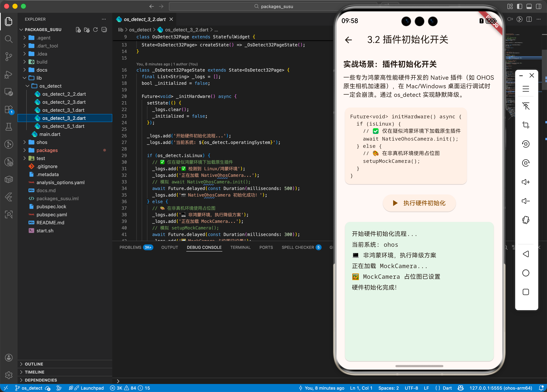Expand the OUTLINE section
This screenshot has width=547, height=392.
tap(34, 364)
